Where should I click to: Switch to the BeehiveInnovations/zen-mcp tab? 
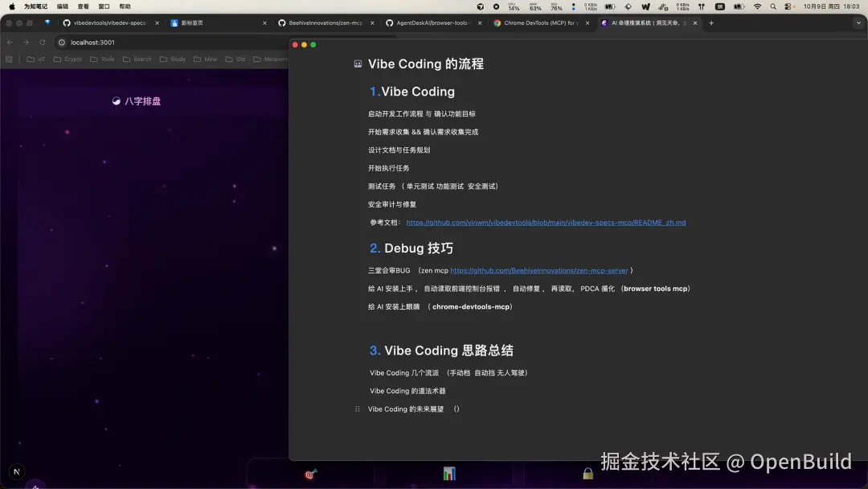tap(325, 23)
